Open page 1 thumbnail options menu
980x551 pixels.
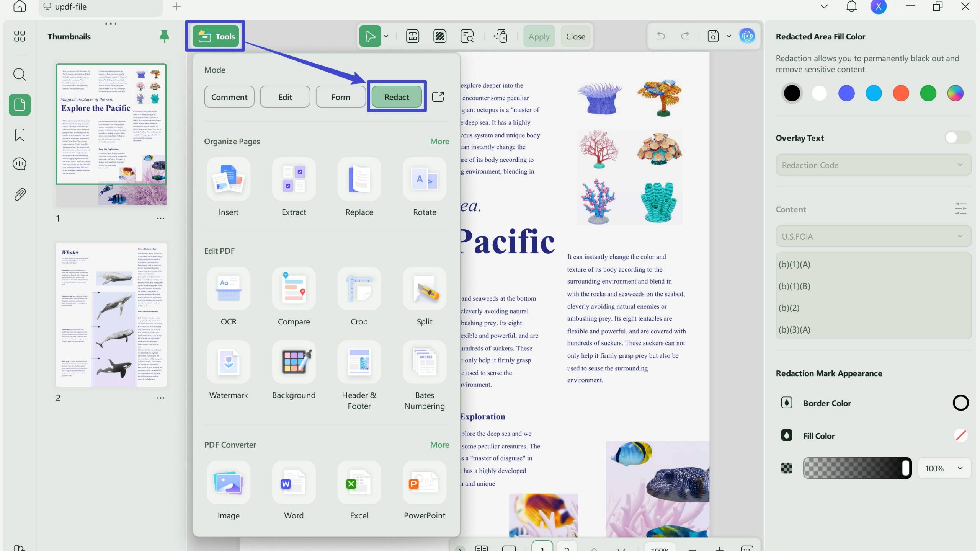(160, 218)
